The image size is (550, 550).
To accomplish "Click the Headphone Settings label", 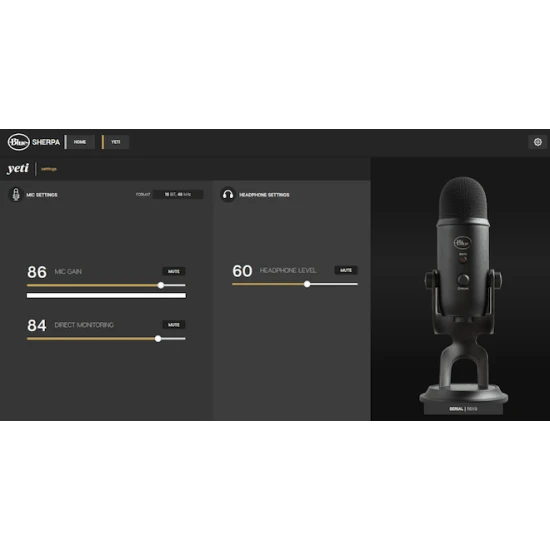I will coord(264,195).
